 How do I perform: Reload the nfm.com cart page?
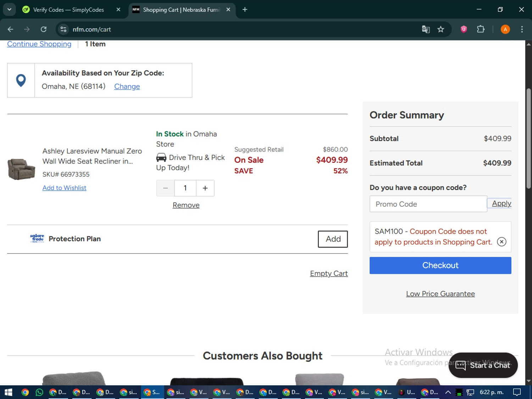click(x=44, y=29)
